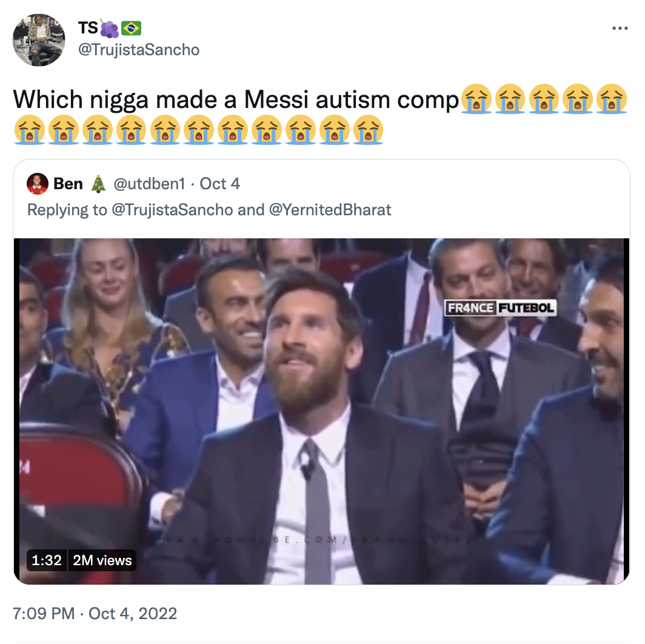Click the Oct 4 timestamp on the quoted tweet
This screenshot has height=644, width=645.
219,183
